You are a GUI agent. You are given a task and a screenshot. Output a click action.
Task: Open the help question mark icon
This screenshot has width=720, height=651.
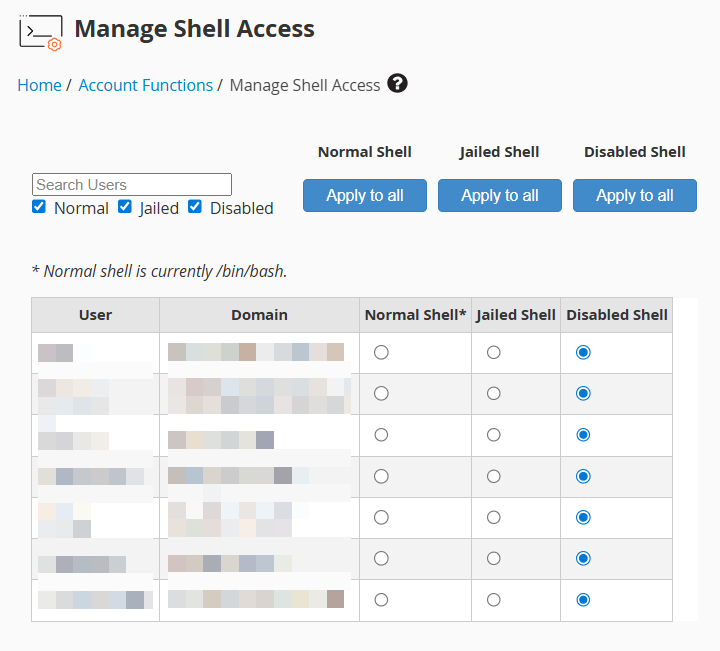click(x=397, y=84)
